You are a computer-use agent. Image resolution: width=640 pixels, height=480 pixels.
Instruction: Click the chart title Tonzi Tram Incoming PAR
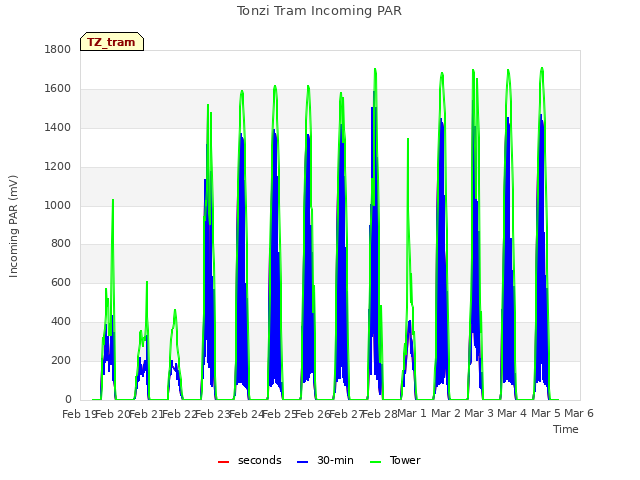[x=319, y=11]
